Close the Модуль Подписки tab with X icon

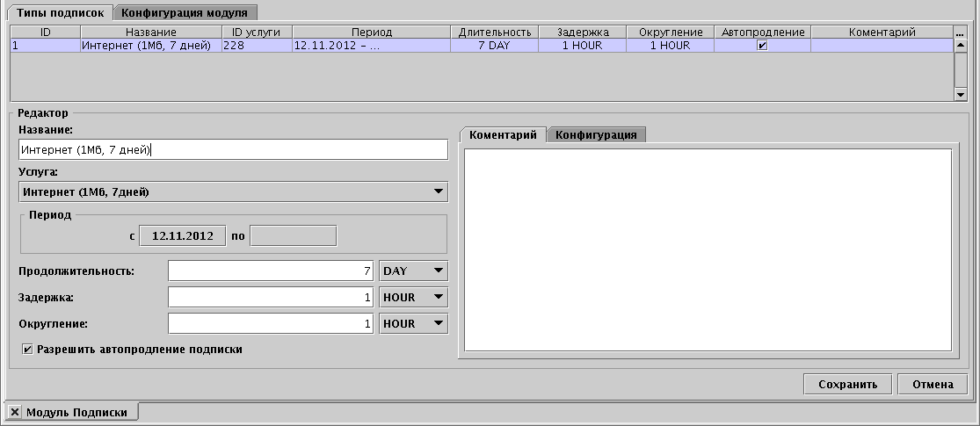pyautogui.click(x=14, y=412)
